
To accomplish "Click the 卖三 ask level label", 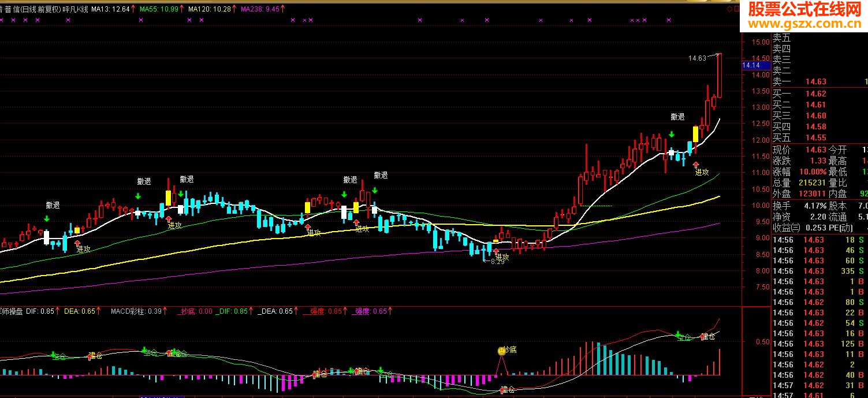I will (782, 60).
